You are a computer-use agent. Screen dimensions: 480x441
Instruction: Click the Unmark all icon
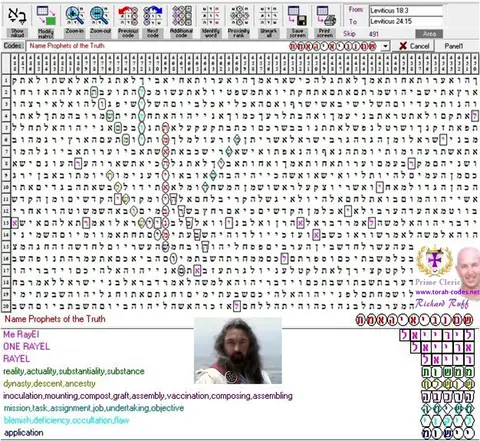click(268, 16)
